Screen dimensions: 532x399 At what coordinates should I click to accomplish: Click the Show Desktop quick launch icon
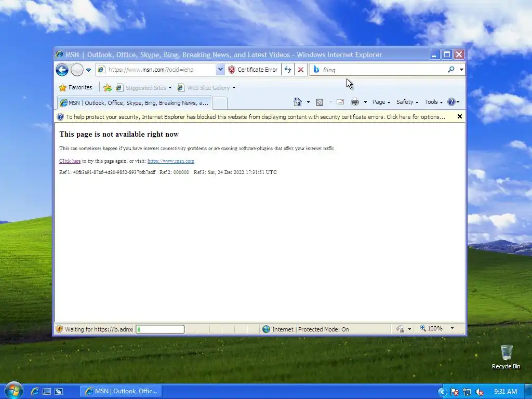pyautogui.click(x=47, y=392)
